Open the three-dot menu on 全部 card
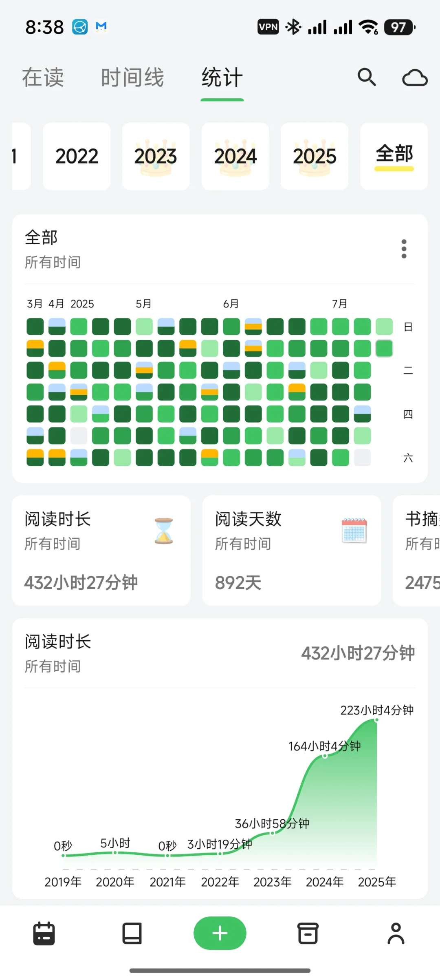 [x=404, y=249]
